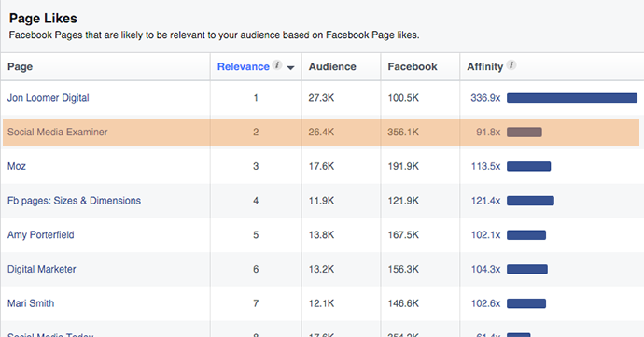Click the Moz affinity bar
This screenshot has height=337, width=644.
(x=528, y=166)
